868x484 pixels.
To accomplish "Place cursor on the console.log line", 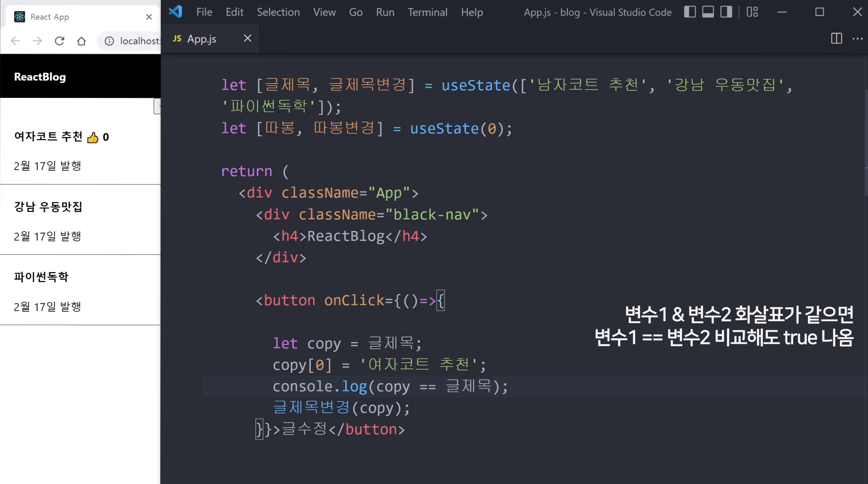I will click(390, 386).
